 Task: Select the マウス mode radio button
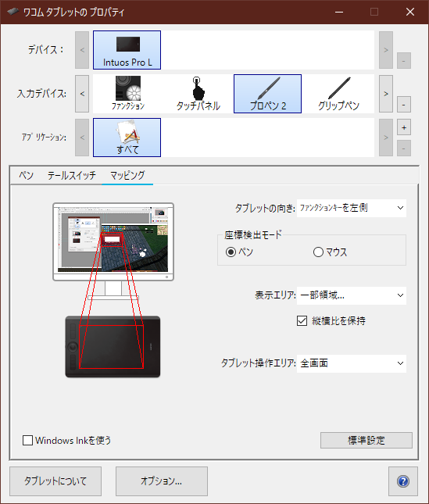[318, 252]
